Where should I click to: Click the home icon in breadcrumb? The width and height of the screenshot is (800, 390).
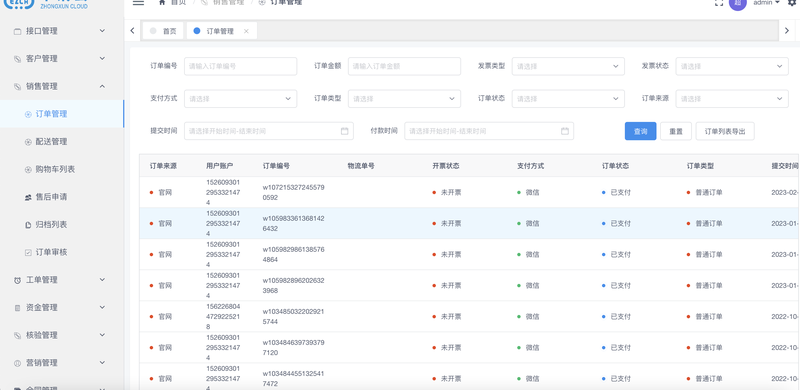click(162, 2)
